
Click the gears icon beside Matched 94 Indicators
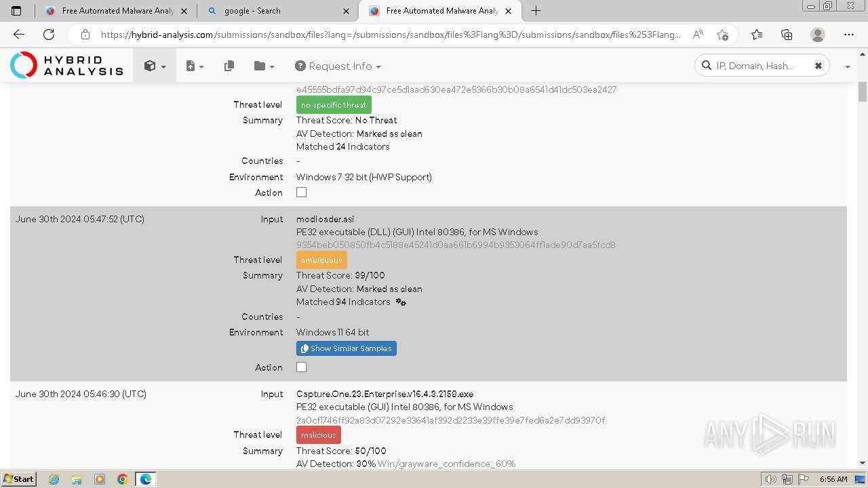pos(401,302)
